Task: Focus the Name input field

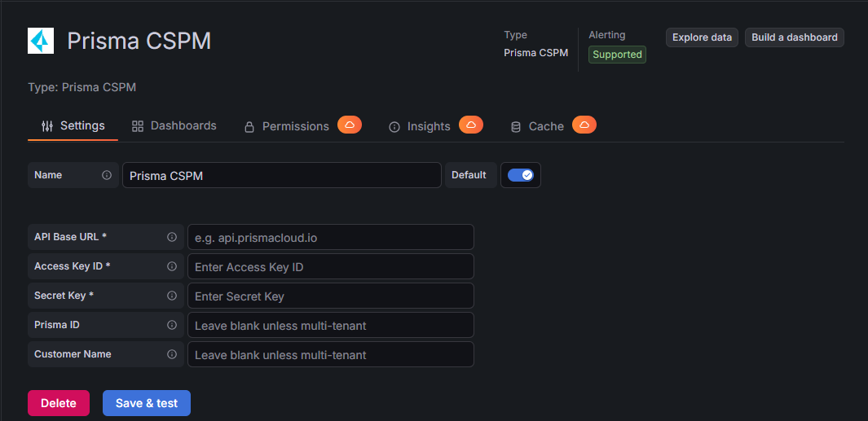Action: click(x=282, y=175)
